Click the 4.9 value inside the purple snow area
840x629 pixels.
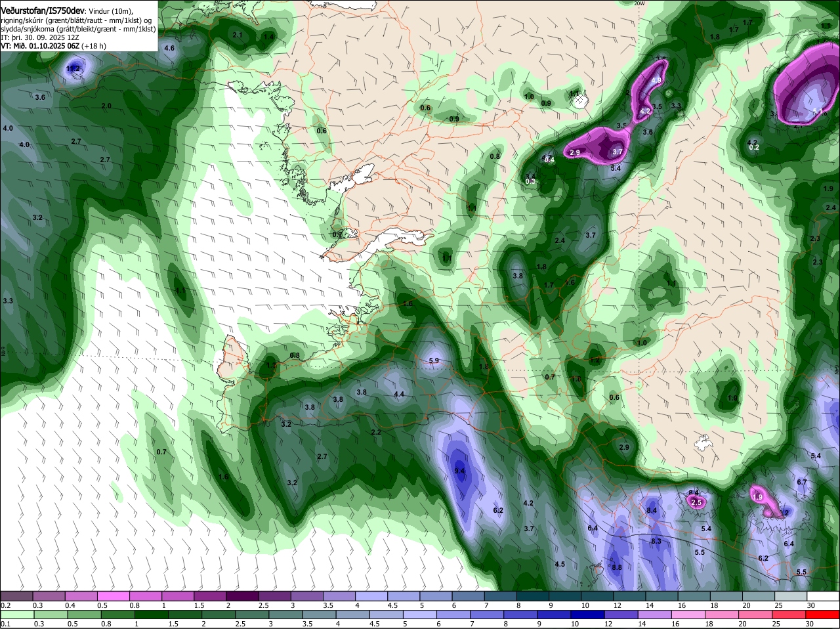pos(656,81)
